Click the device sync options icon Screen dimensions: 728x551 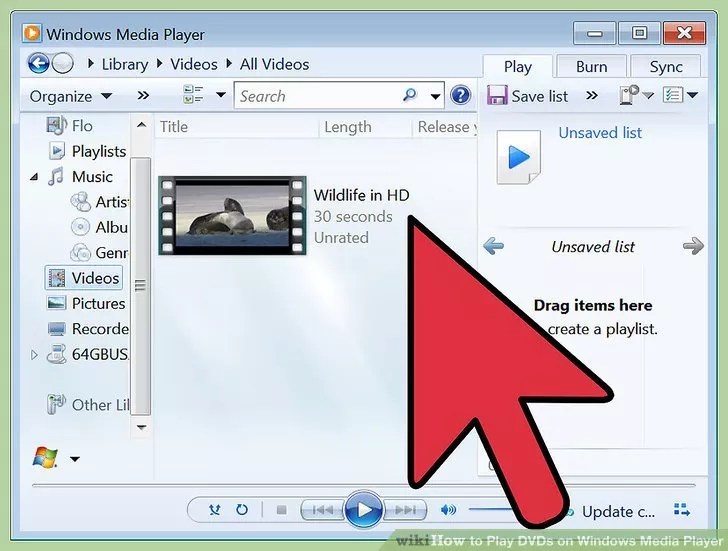click(x=630, y=95)
